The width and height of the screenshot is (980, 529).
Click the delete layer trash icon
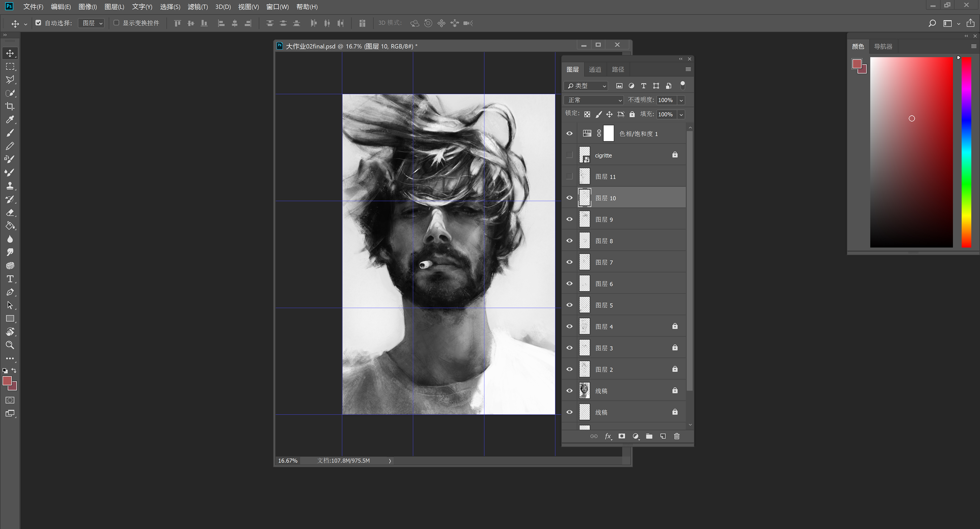click(x=677, y=436)
